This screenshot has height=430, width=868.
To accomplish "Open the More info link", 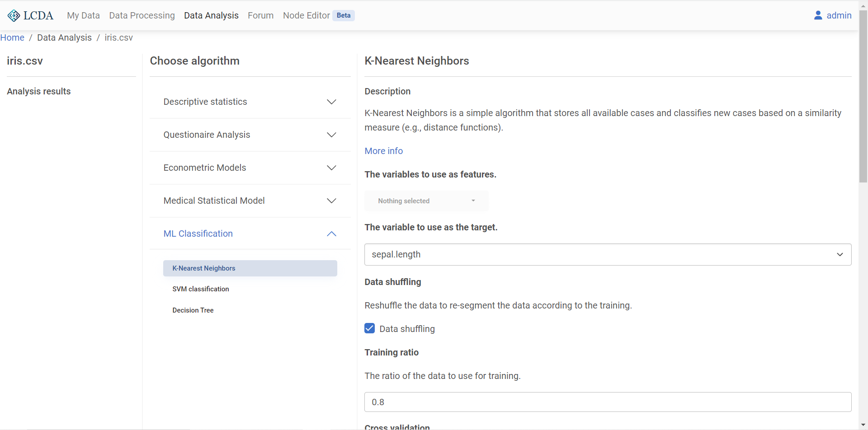I will 383,151.
